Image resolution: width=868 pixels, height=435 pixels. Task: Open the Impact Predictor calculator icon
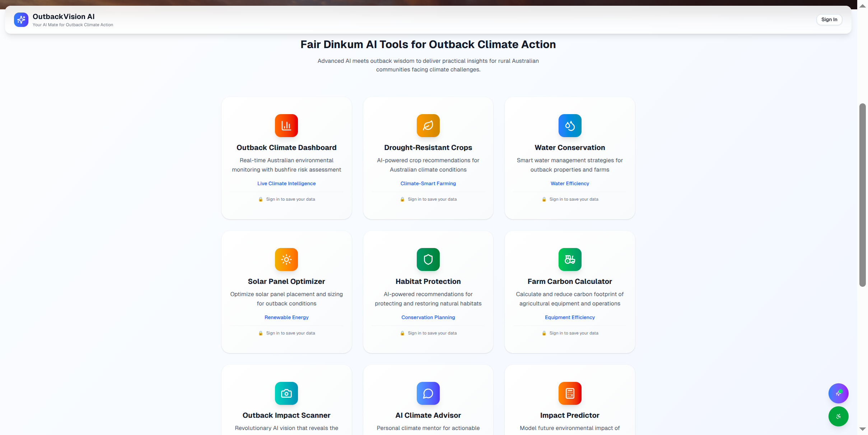(x=570, y=393)
